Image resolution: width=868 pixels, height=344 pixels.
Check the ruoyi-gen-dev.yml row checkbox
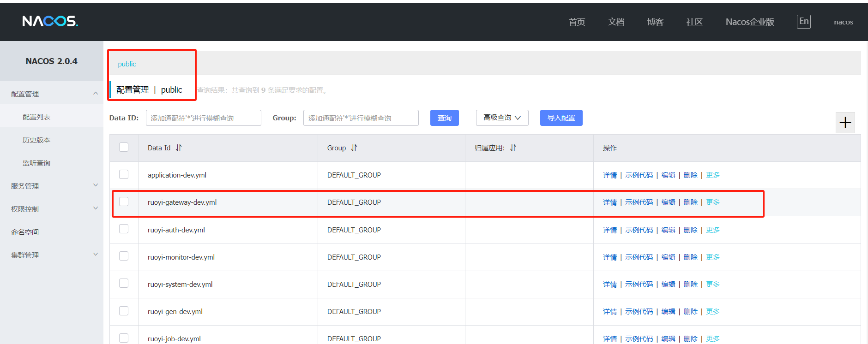point(124,311)
